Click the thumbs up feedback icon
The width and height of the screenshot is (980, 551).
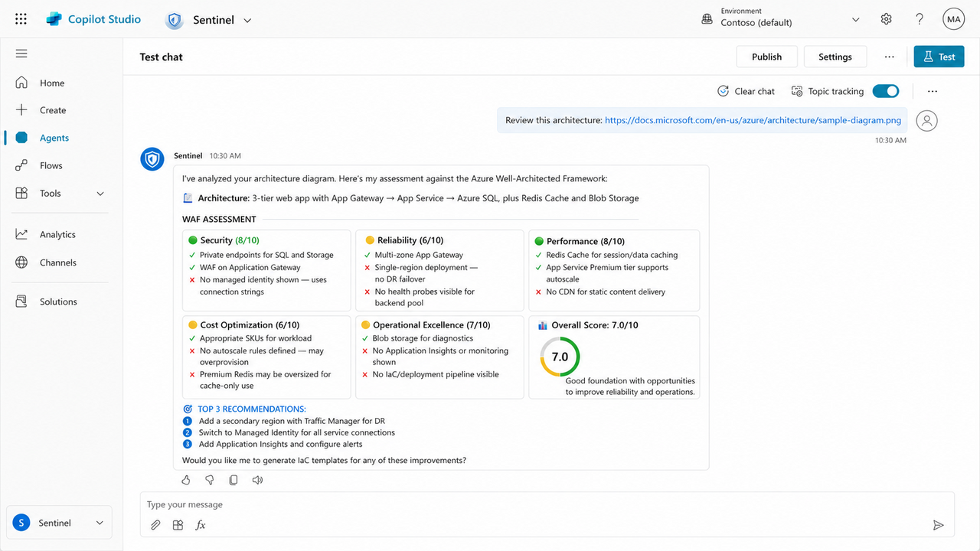tap(186, 481)
